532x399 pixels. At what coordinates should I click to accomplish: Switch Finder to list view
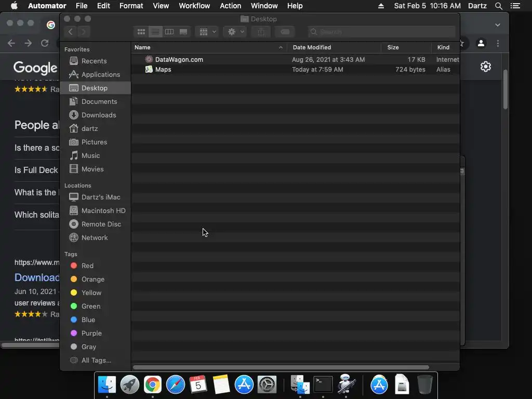[155, 32]
